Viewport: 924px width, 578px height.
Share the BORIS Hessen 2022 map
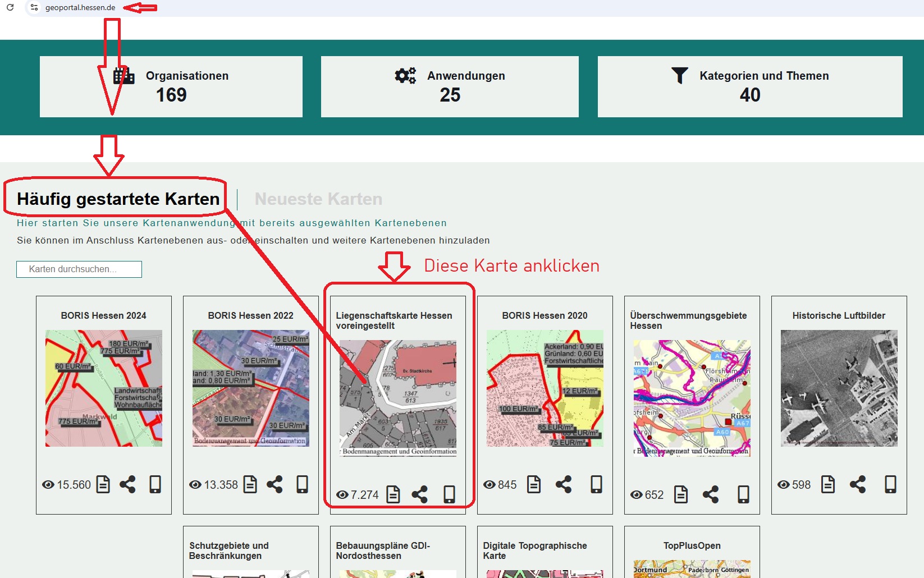click(x=275, y=484)
